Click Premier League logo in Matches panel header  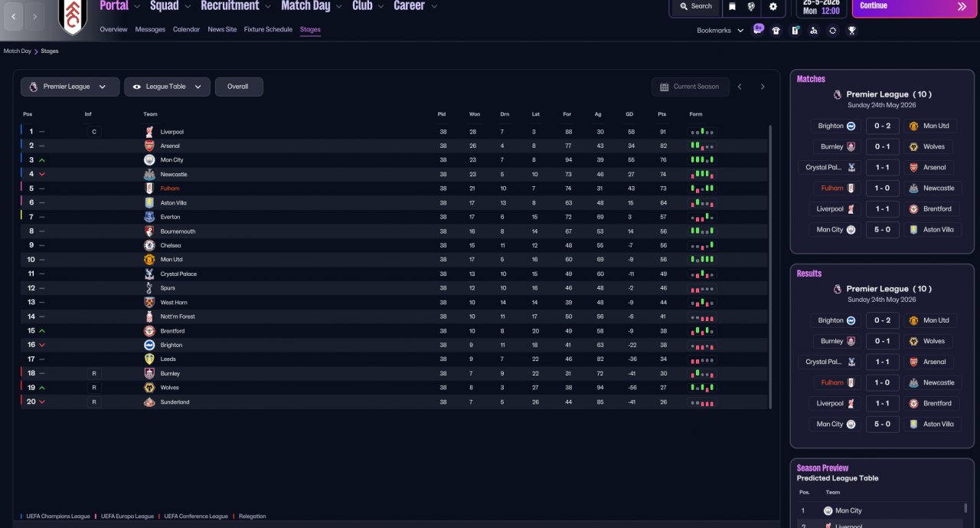[836, 94]
